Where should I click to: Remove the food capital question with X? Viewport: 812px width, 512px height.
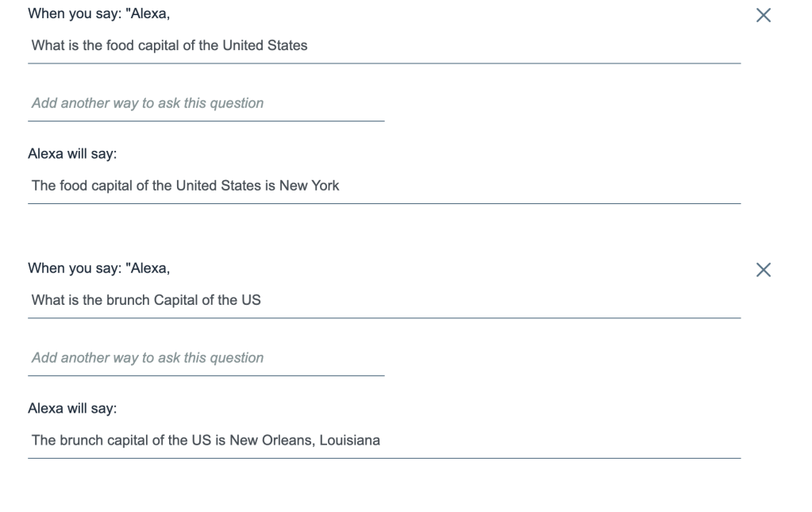pos(764,15)
